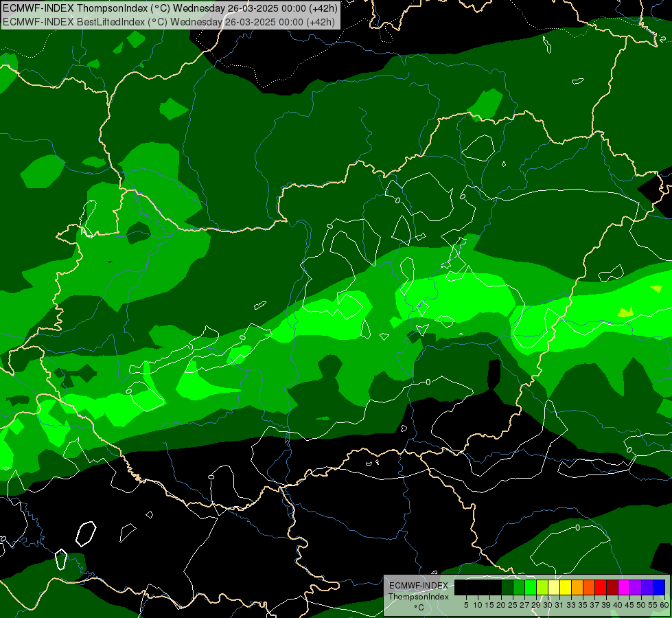Click the legend tick value 55
Image resolution: width=672 pixels, height=618 pixels.
coord(653,605)
